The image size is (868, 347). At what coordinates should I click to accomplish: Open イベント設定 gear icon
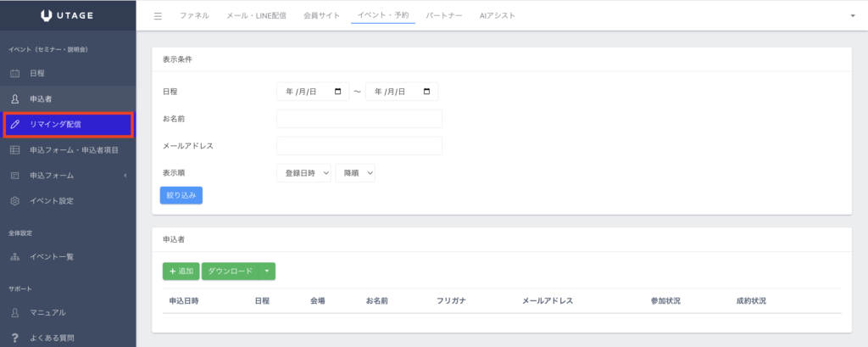pos(14,201)
